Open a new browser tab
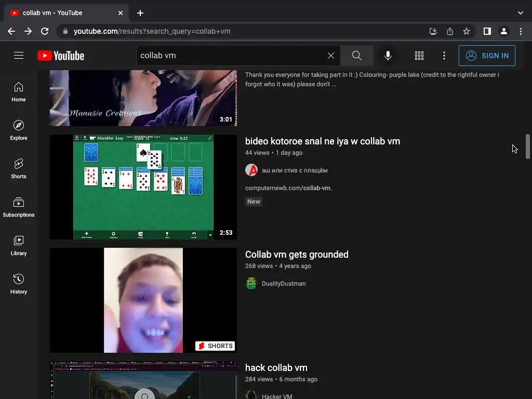 coord(140,13)
